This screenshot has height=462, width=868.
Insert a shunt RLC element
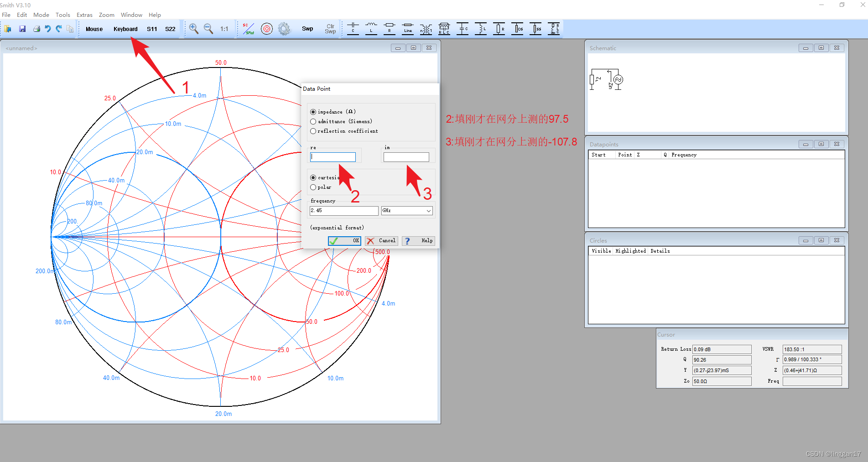tap(554, 29)
